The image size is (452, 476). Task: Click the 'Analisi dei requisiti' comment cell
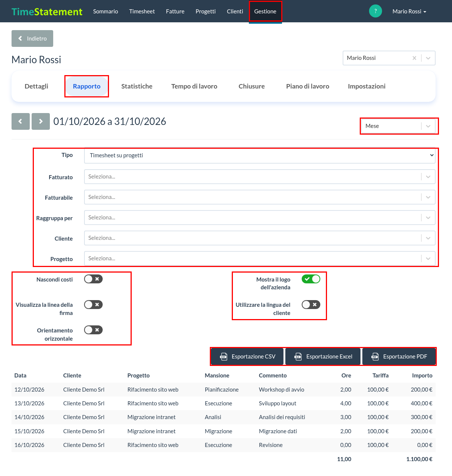pos(282,417)
